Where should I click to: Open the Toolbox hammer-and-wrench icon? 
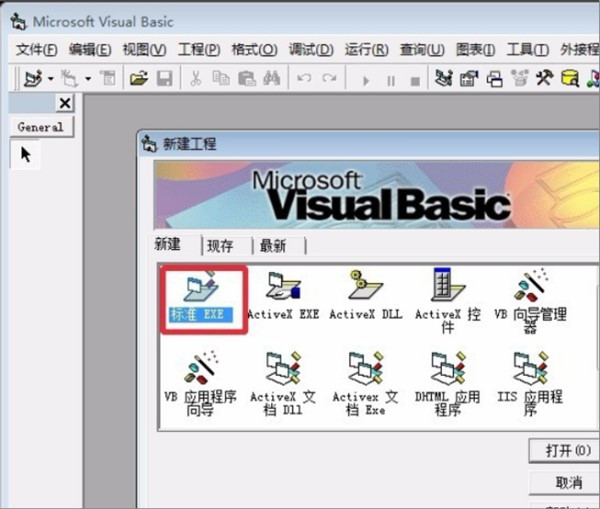pyautogui.click(x=545, y=78)
